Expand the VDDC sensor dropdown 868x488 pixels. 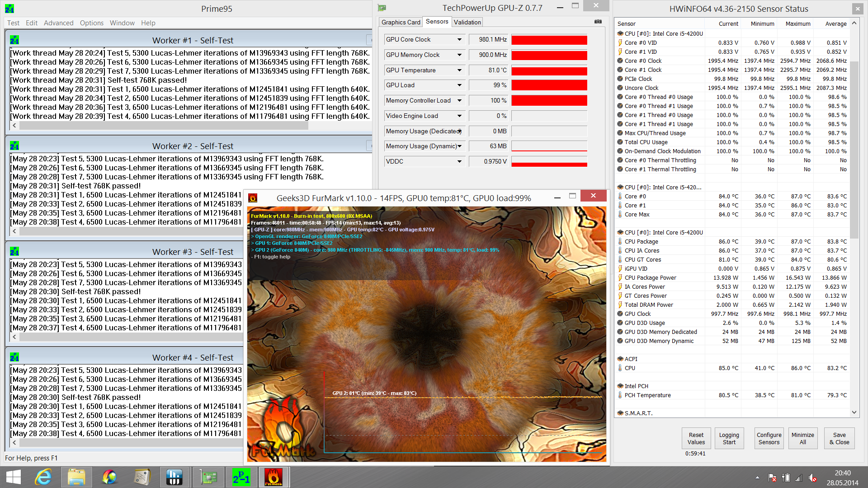(459, 162)
